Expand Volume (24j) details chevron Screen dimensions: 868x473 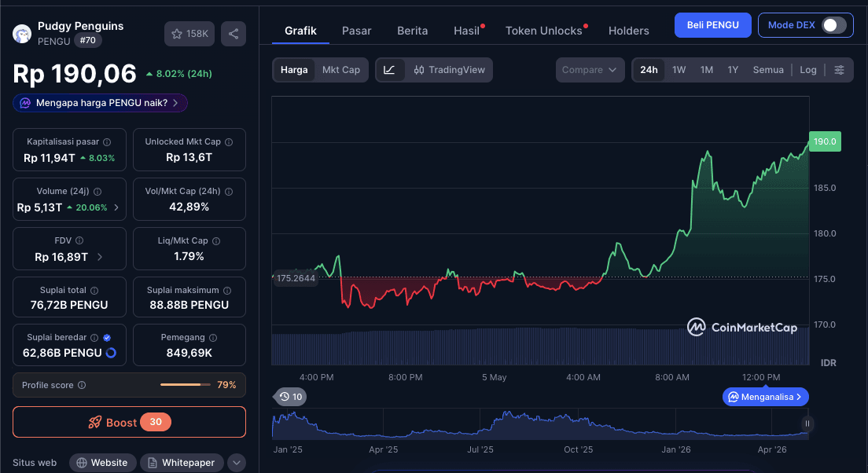[116, 207]
